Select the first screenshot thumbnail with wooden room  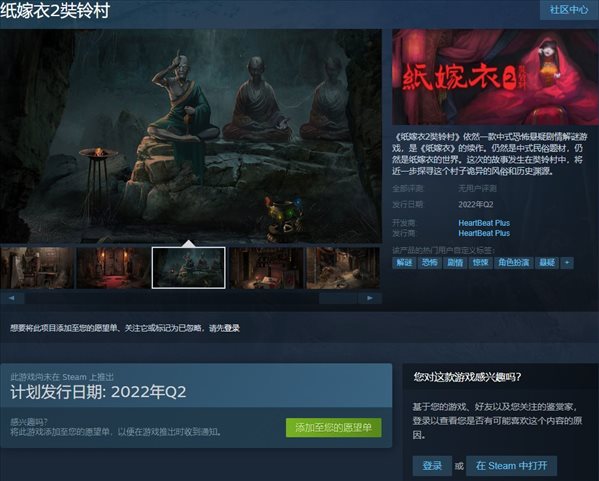pyautogui.click(x=37, y=268)
